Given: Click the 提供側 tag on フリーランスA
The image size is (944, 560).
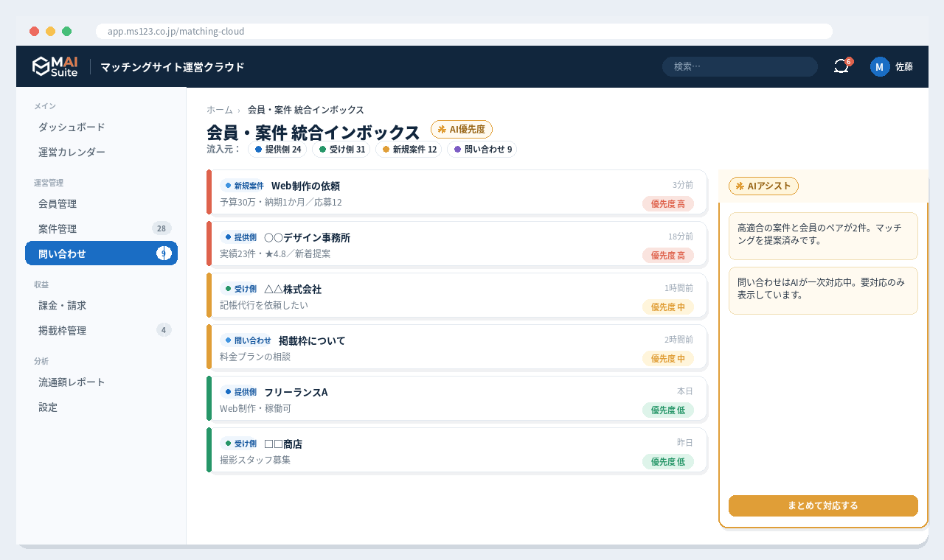Looking at the screenshot, I should click(240, 392).
